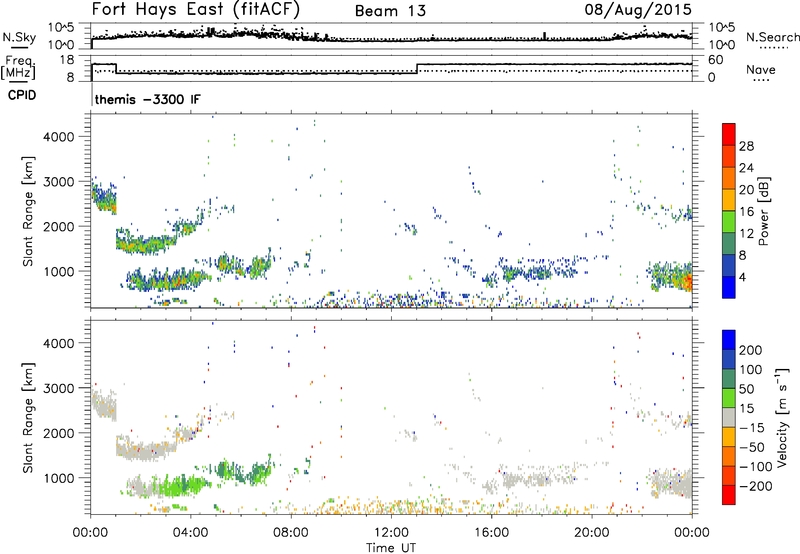
Task: Select the "N.Sky" legend label
Action: [19, 37]
